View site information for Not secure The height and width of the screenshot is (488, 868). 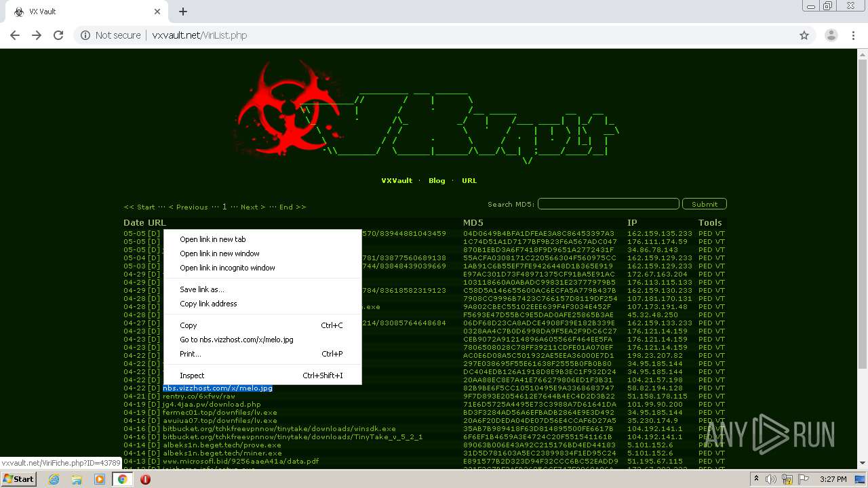(x=111, y=35)
